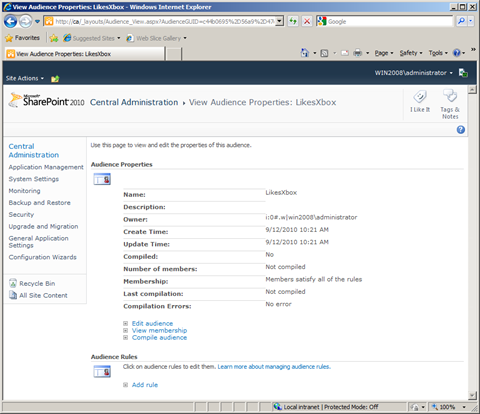Click the SharePoint 2010 logo
480x414 pixels.
coord(46,100)
